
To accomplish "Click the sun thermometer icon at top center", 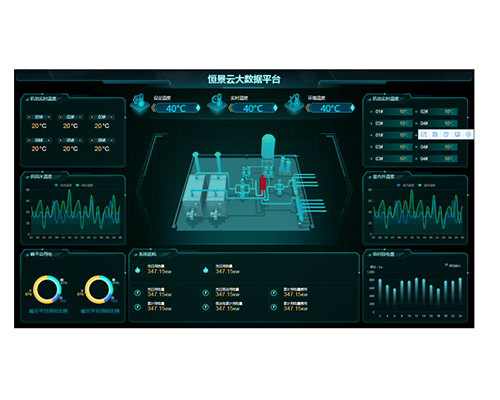I will tap(294, 102).
